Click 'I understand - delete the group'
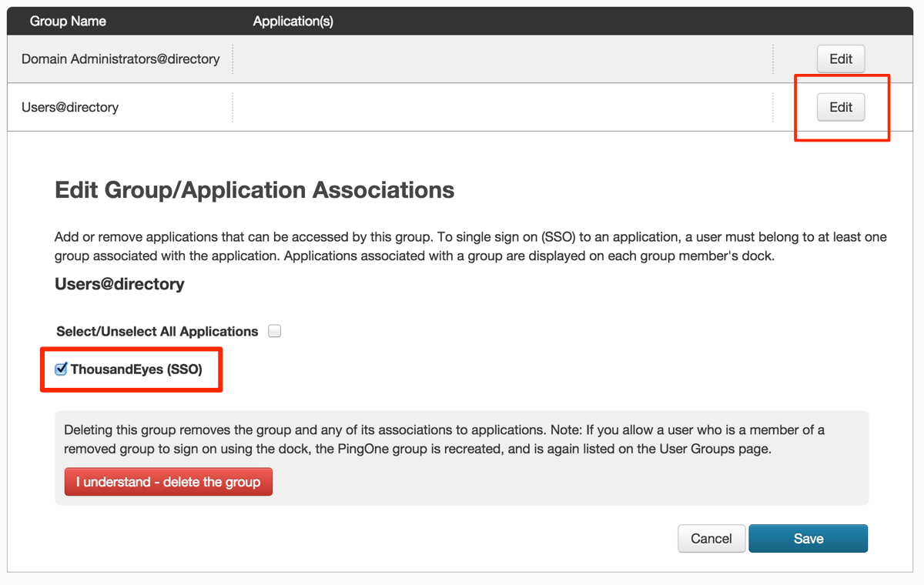The image size is (924, 585). 169,482
